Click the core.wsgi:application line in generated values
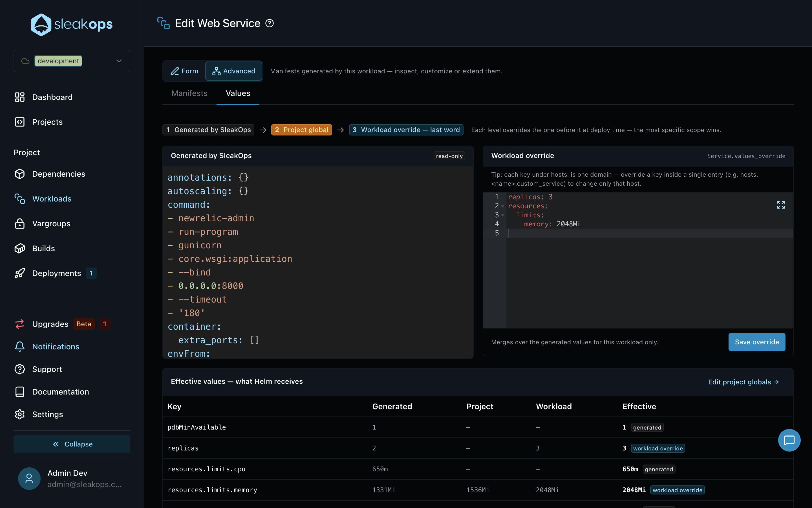Viewport: 812px width, 508px height. (x=230, y=259)
